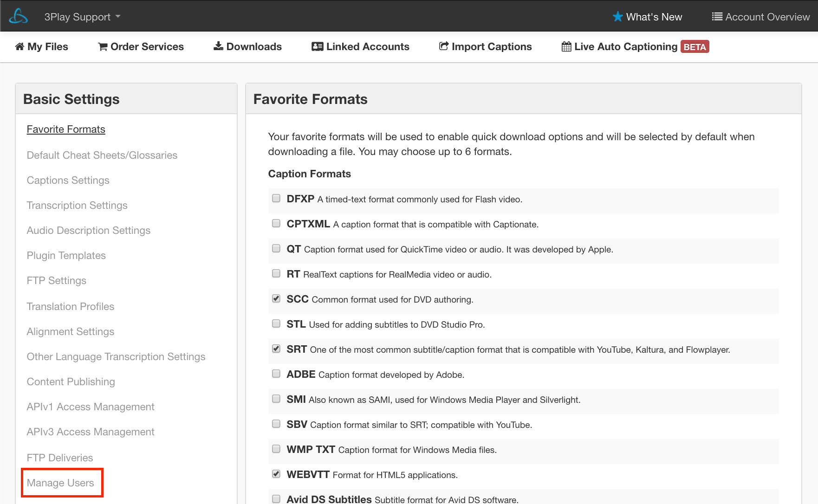The image size is (818, 504).
Task: Open the Manage Users settings page
Action: pos(60,483)
